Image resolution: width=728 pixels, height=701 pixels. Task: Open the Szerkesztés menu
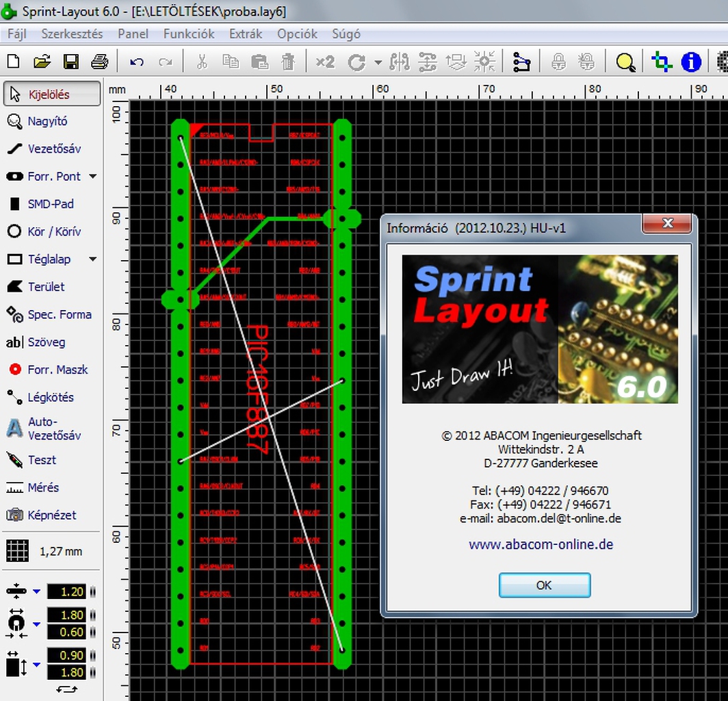72,34
